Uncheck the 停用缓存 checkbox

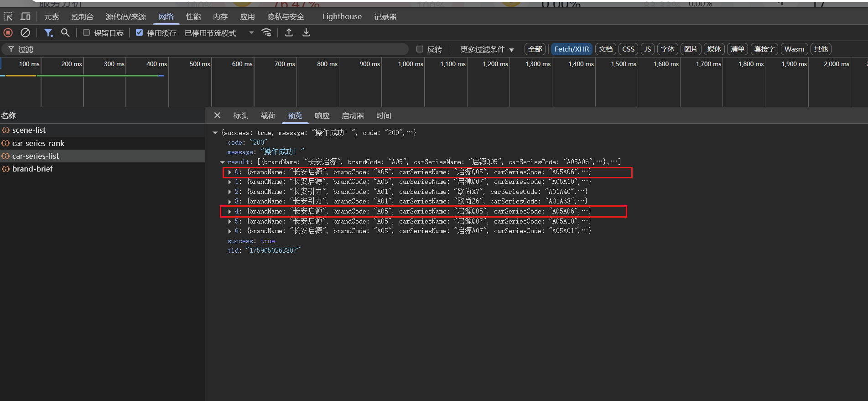pos(140,33)
